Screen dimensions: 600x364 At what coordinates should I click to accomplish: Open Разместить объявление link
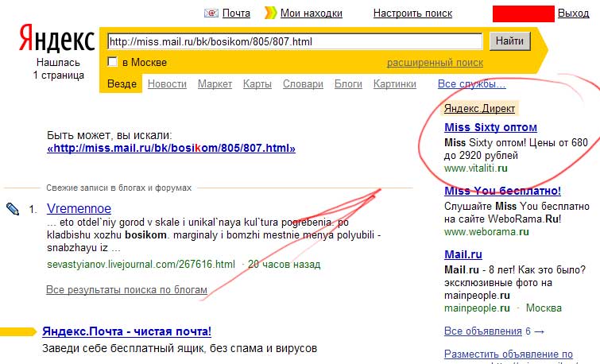pyautogui.click(x=508, y=354)
